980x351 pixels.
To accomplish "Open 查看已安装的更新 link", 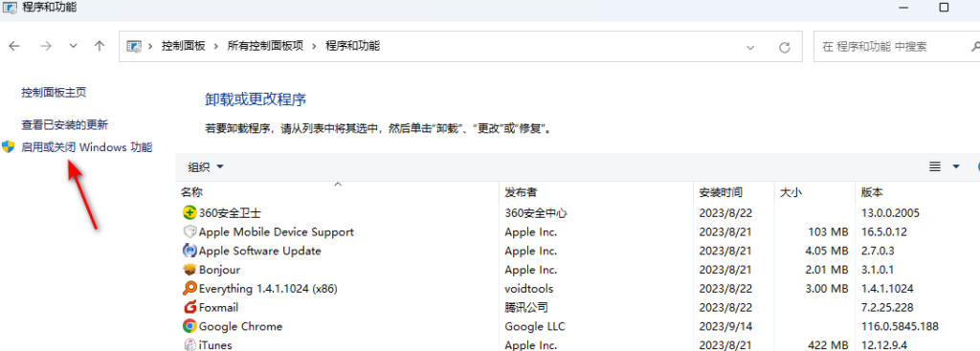I will [65, 125].
